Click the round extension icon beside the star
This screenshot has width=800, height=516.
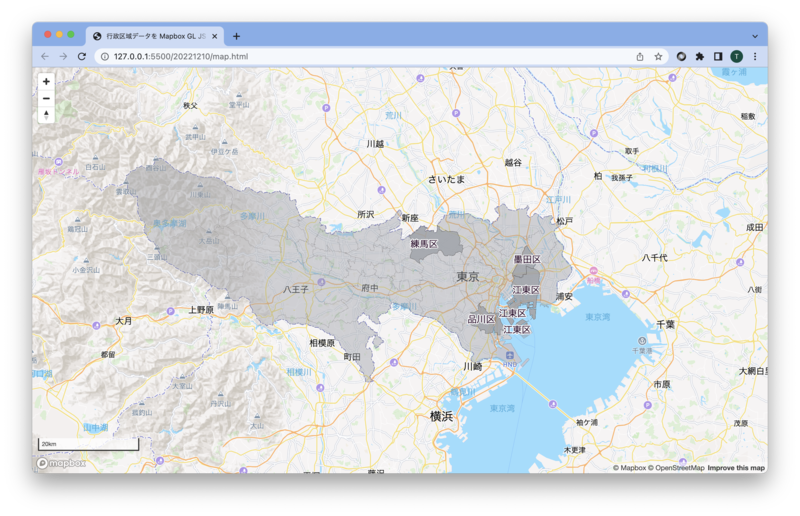pos(681,57)
